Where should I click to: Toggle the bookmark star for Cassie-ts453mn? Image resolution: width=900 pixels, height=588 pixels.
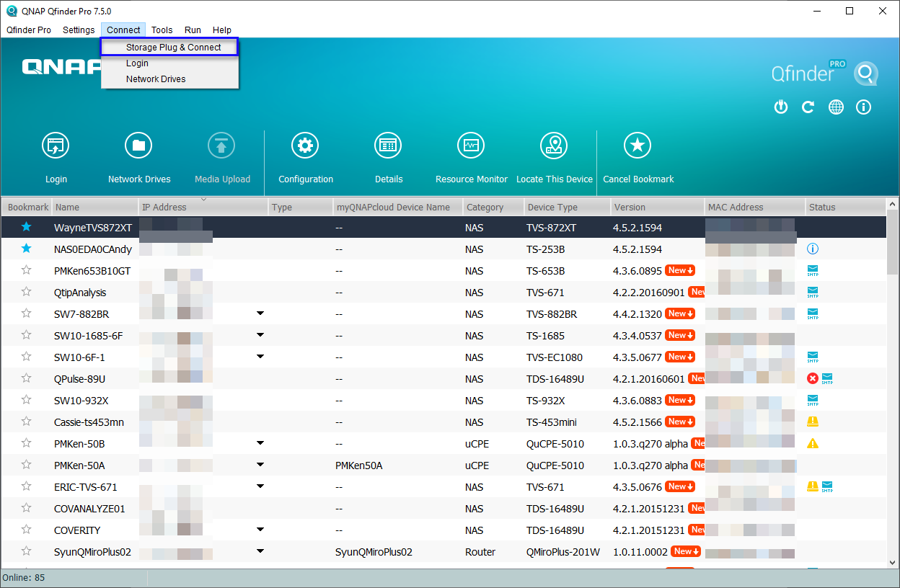27,422
